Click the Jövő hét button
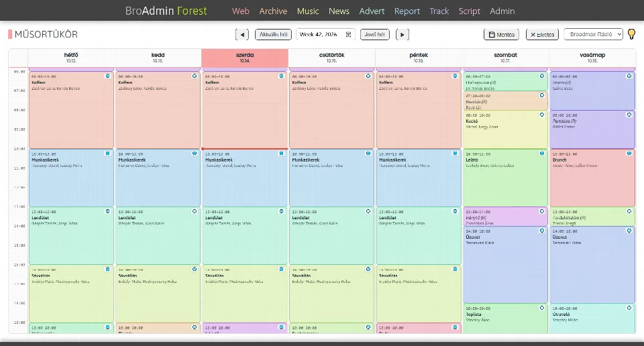This screenshot has width=644, height=346. click(374, 34)
